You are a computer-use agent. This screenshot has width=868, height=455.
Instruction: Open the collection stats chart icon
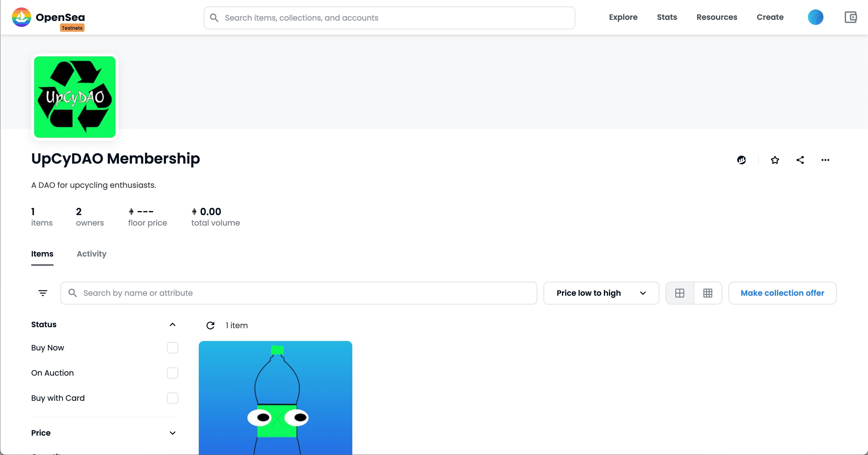point(741,160)
